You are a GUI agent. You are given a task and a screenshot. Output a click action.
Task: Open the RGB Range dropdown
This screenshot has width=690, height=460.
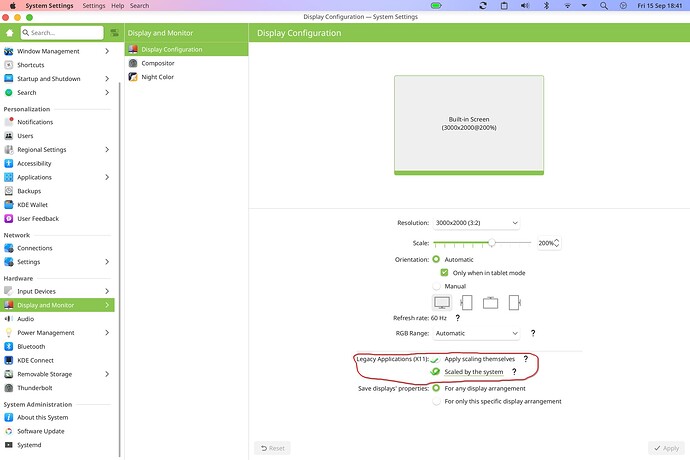[476, 333]
